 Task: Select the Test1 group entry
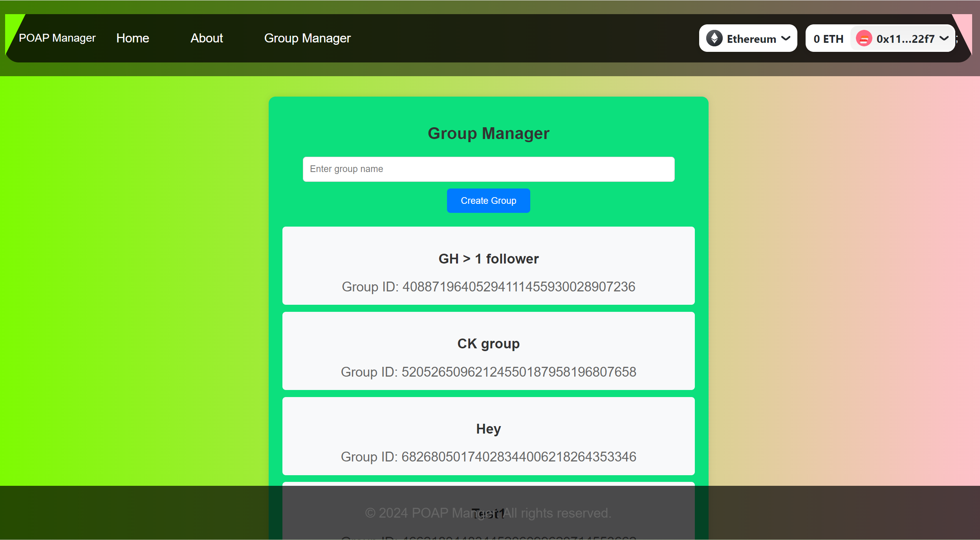coord(488,513)
